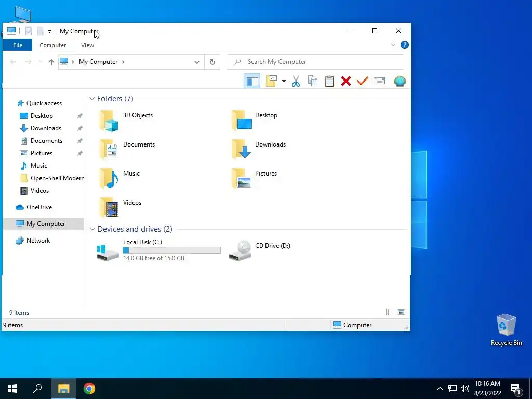Open the Windows Start button
The width and height of the screenshot is (532, 399).
point(12,389)
